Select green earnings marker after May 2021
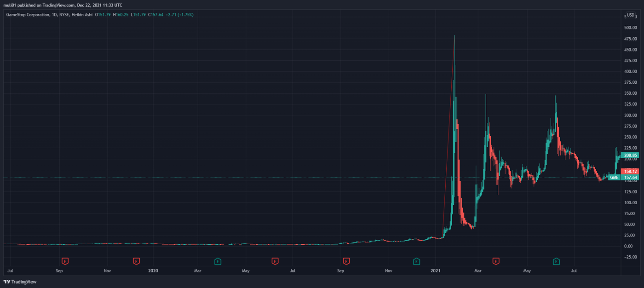This screenshot has width=644, height=288. (556, 261)
